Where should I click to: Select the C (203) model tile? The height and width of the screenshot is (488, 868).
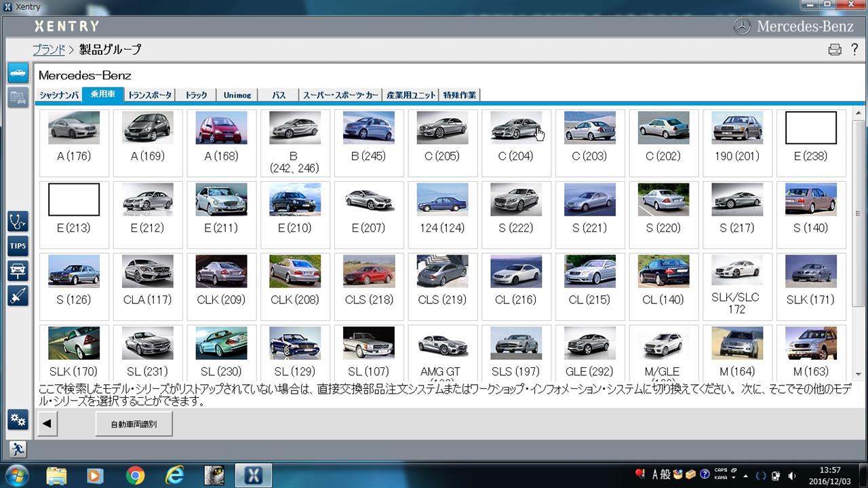coord(590,143)
